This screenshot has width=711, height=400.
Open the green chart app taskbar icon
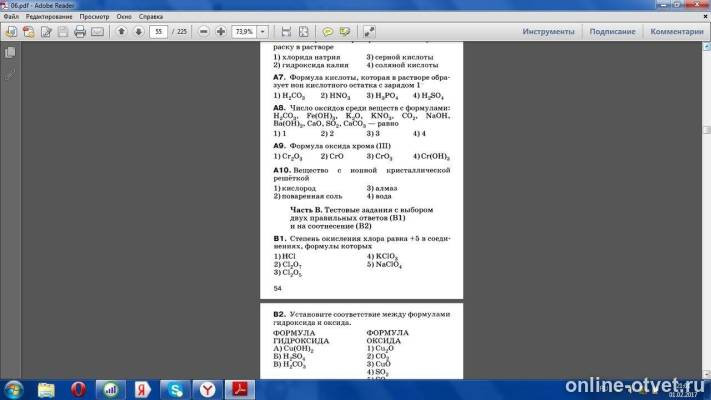coord(110,390)
